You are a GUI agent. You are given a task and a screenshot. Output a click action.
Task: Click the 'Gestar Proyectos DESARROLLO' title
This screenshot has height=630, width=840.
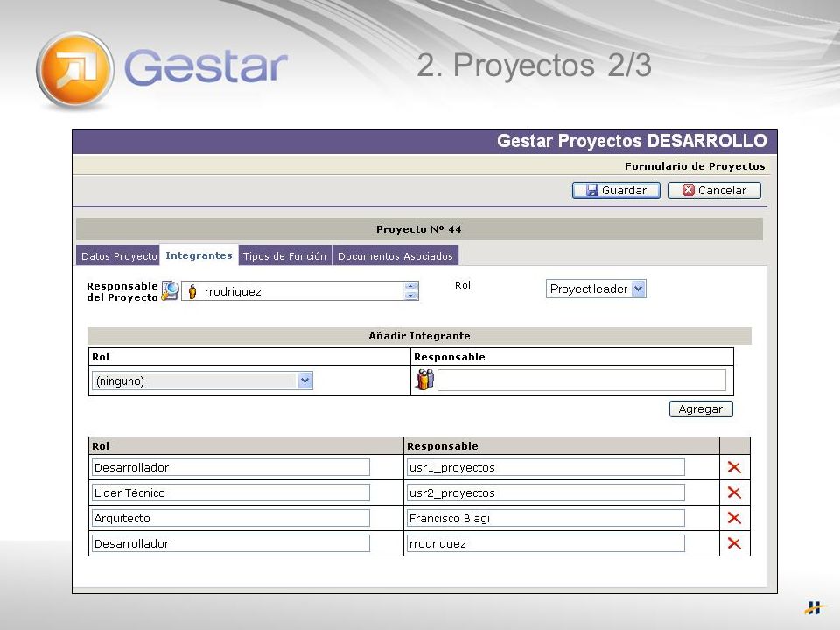click(x=632, y=141)
